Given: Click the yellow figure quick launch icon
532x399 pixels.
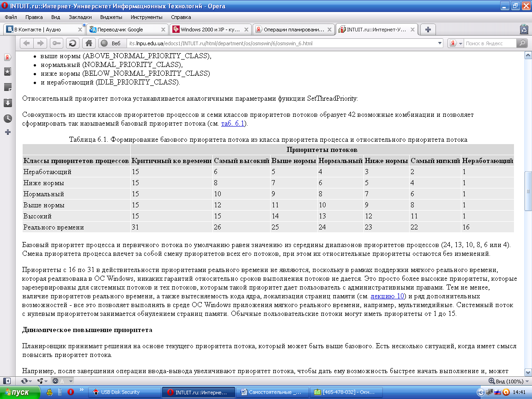Looking at the screenshot, I should point(49,392).
